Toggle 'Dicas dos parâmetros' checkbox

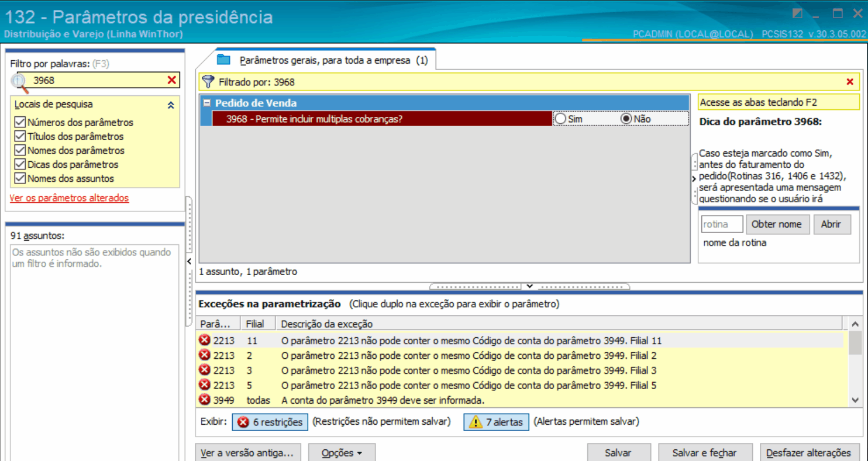(20, 165)
